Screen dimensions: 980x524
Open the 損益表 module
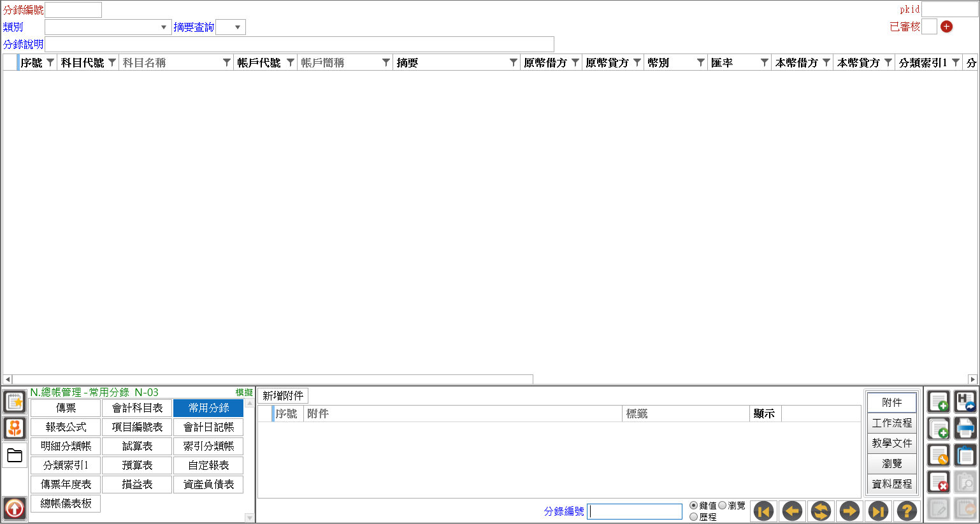point(137,485)
